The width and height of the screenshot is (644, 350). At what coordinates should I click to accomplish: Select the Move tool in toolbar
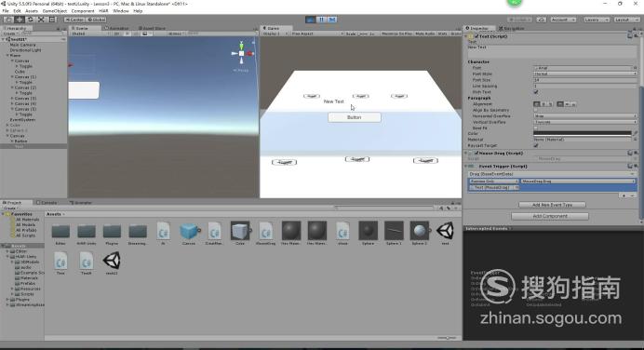click(x=20, y=20)
